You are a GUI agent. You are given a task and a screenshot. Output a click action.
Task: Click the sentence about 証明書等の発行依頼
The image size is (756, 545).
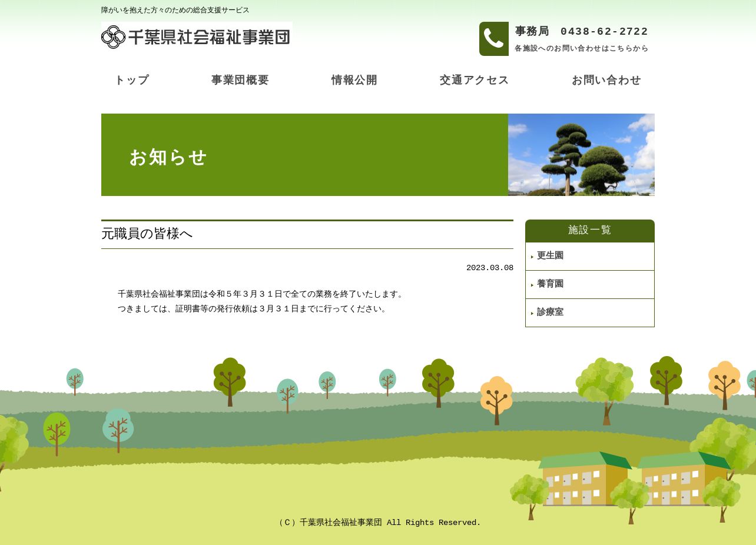pos(254,308)
